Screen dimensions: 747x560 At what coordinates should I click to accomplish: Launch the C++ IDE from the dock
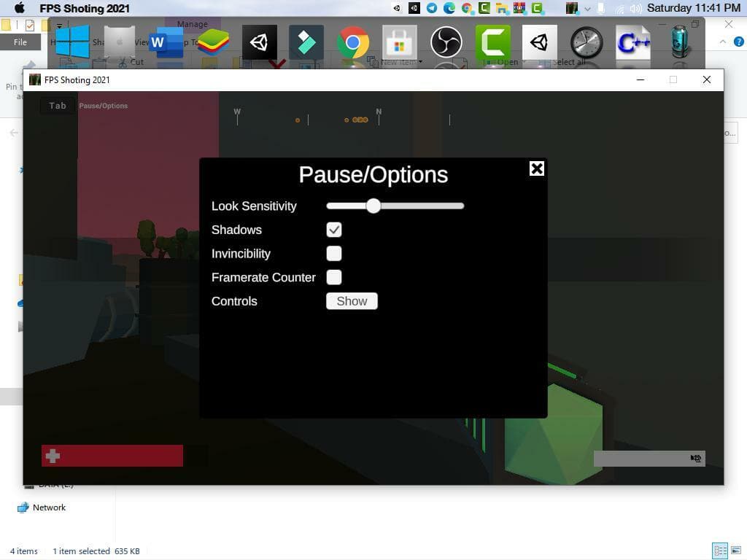(633, 42)
